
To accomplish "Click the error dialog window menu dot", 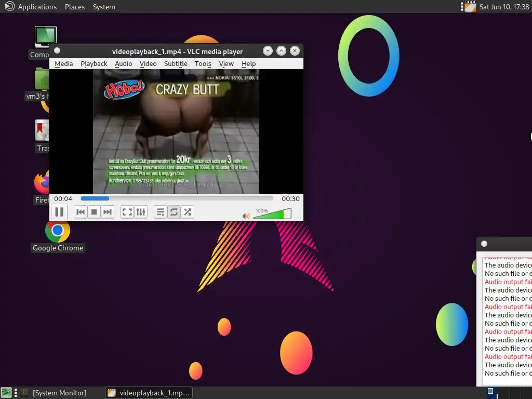I will (x=484, y=244).
